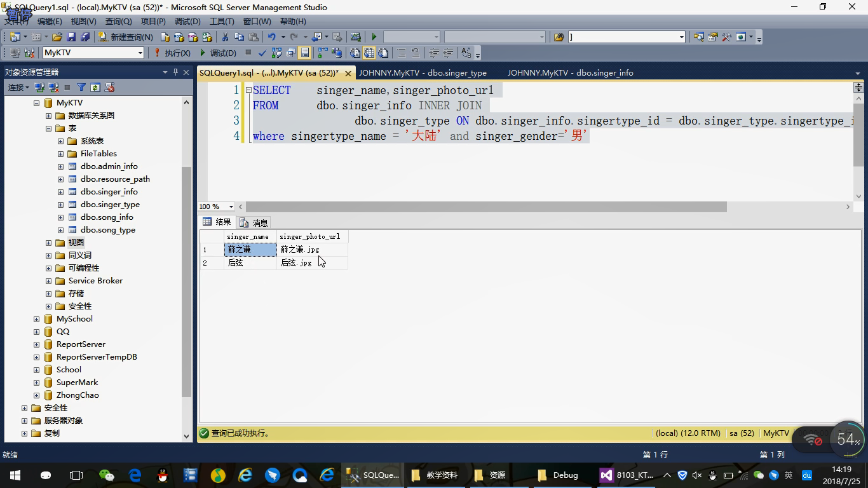Click the Properties window toolbar icon
Image resolution: width=868 pixels, height=488 pixels.
point(712,37)
